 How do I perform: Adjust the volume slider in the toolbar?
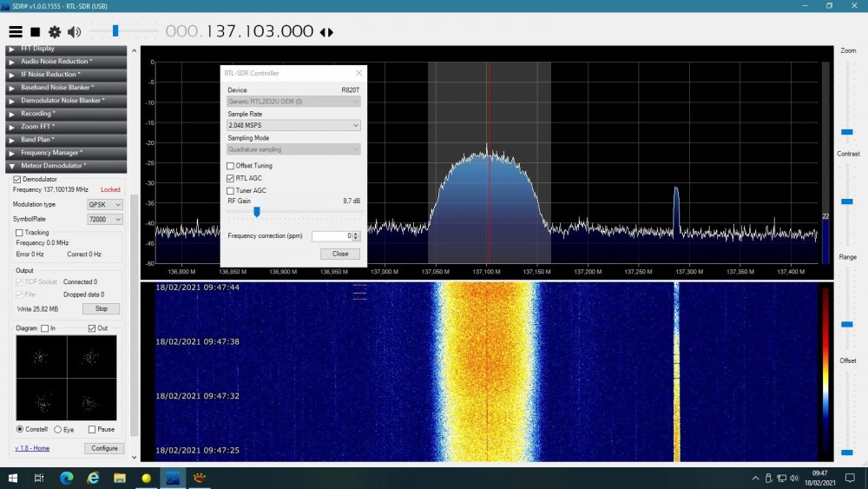[115, 30]
